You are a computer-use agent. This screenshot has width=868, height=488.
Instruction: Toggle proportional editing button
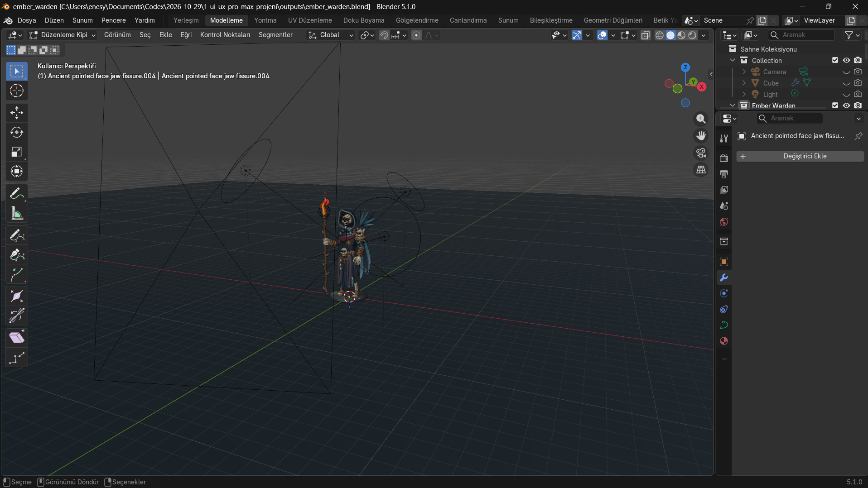[416, 35]
